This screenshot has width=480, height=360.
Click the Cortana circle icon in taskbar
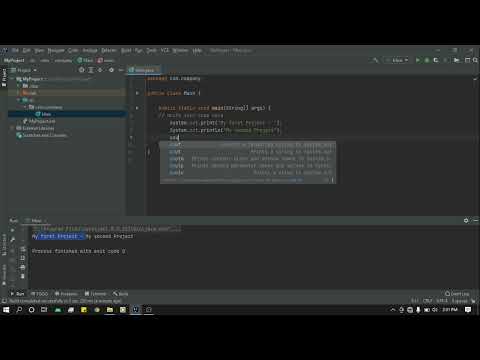tap(32, 310)
